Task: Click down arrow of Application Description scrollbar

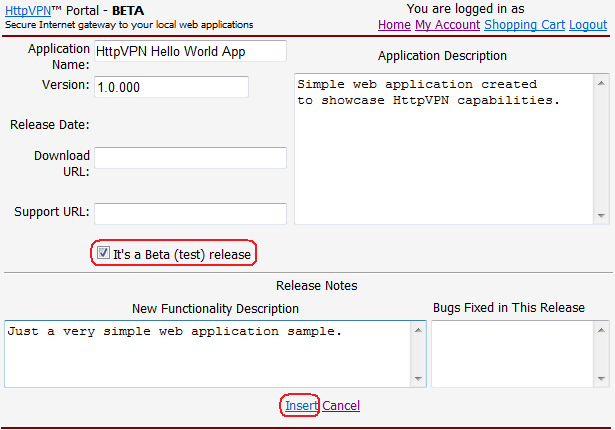Action: coord(601,215)
